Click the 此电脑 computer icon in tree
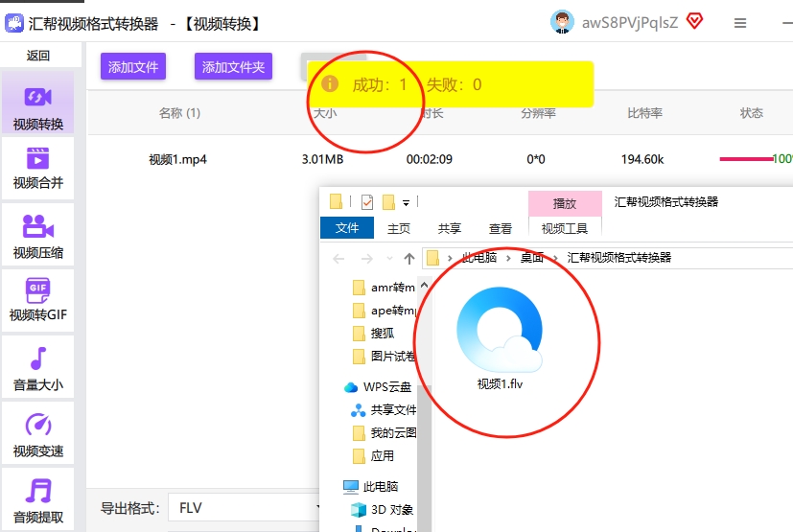793x532 pixels. (x=351, y=487)
